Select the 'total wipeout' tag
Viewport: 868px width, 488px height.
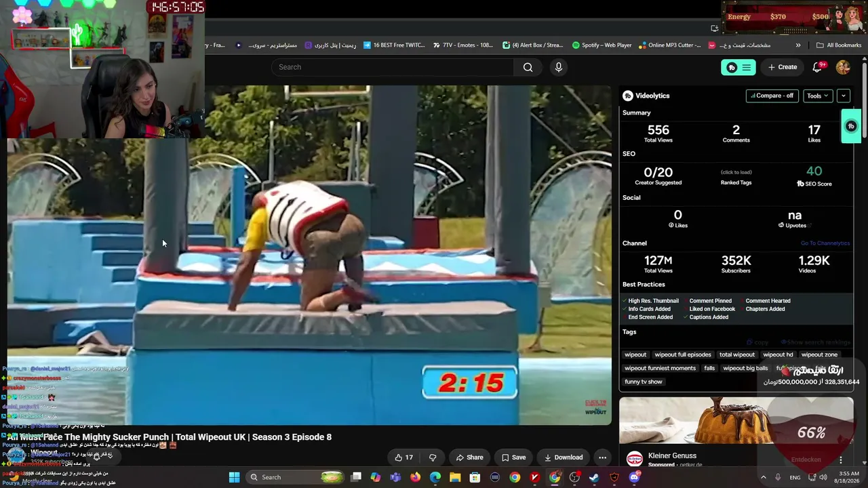pyautogui.click(x=737, y=354)
